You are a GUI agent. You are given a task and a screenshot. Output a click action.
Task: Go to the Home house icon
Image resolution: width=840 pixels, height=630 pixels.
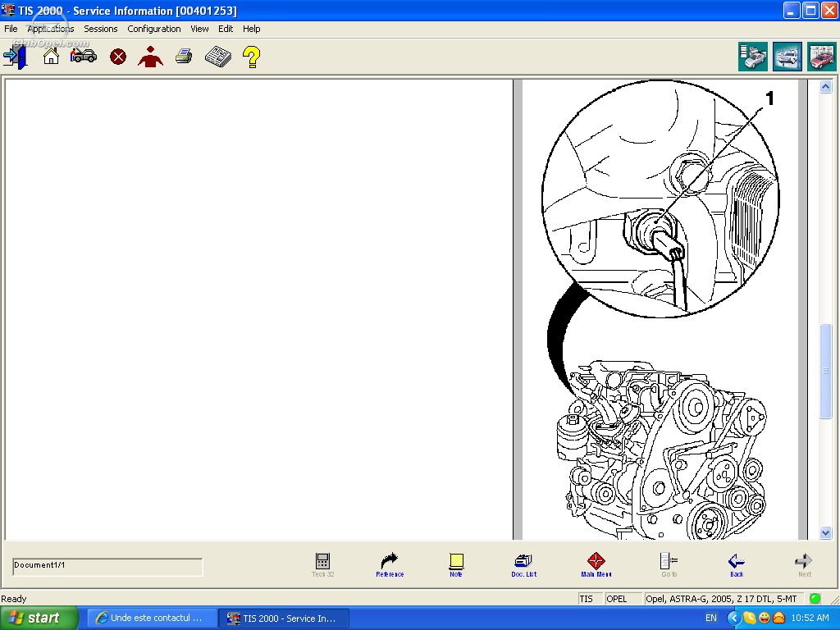click(x=51, y=56)
